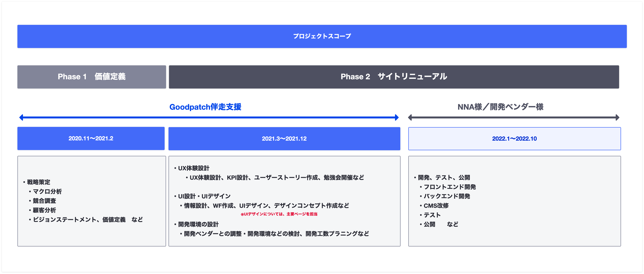This screenshot has width=644, height=274.
Task: Select the 2022.1〜2022.10 period box
Action: (515, 139)
